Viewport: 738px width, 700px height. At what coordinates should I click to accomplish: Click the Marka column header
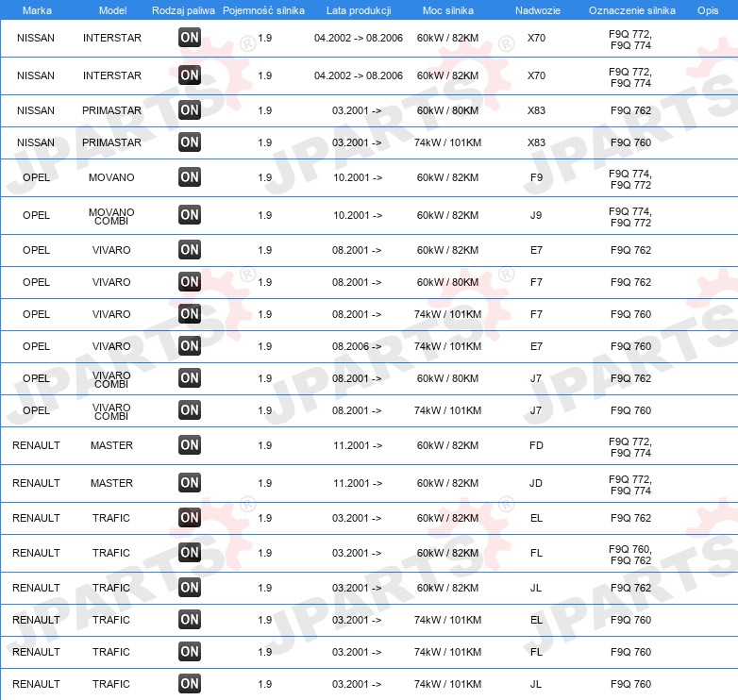click(37, 10)
